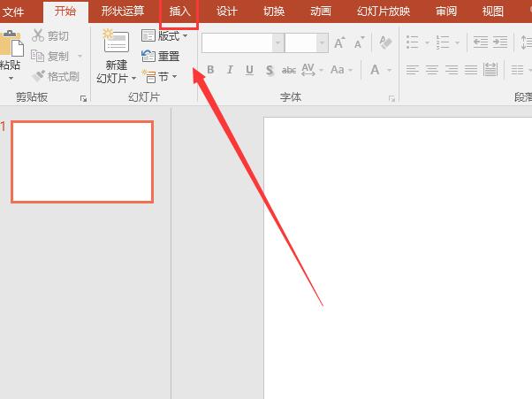Switch to the 审阅 review tab
Image resolution: width=532 pixels, height=399 pixels.
(446, 12)
